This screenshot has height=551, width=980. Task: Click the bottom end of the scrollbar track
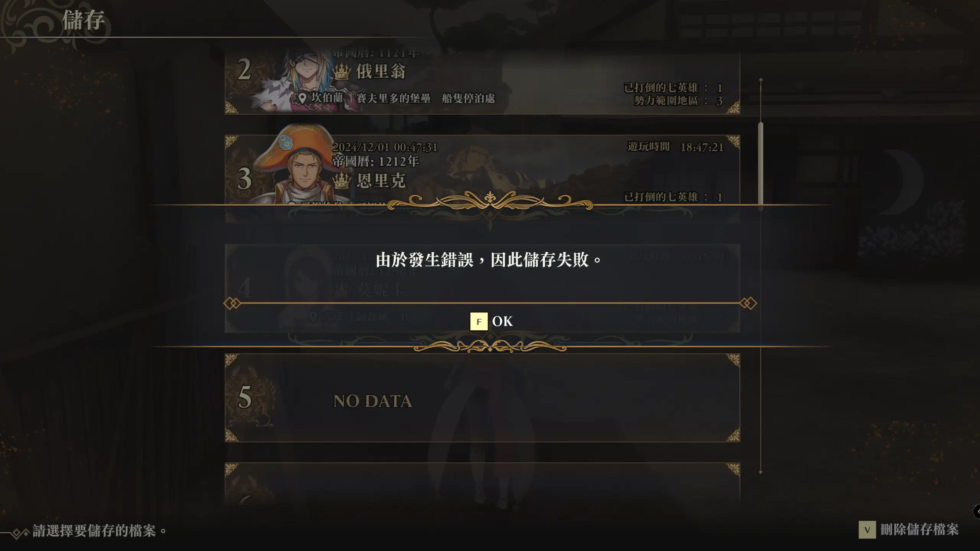(761, 472)
